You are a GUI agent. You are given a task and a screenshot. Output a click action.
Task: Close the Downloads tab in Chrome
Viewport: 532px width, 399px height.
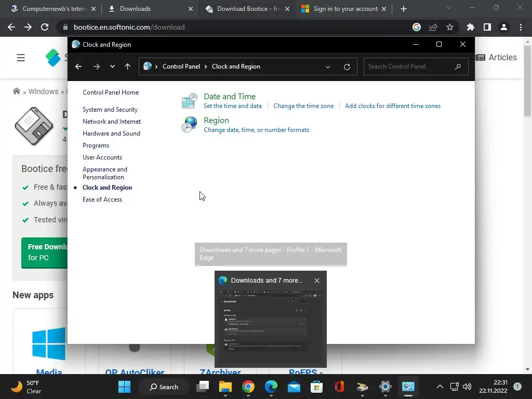(x=191, y=9)
